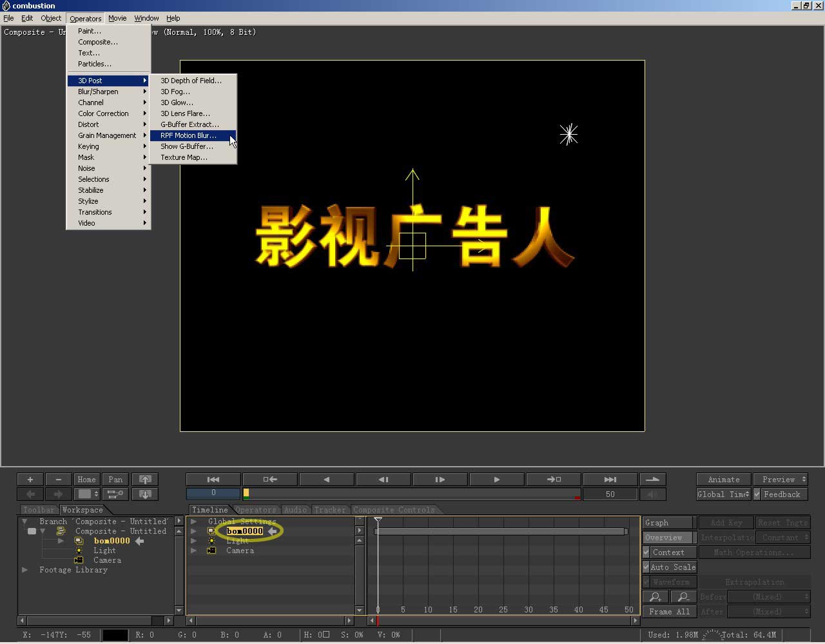This screenshot has height=644, width=825.
Task: Disable the Feedback checkbox
Action: (757, 494)
